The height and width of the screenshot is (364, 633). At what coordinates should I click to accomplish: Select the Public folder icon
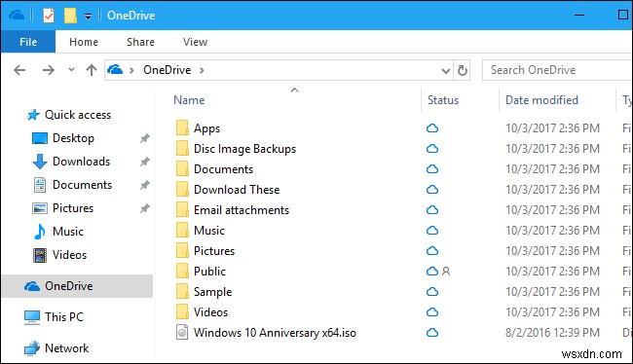pyautogui.click(x=182, y=271)
